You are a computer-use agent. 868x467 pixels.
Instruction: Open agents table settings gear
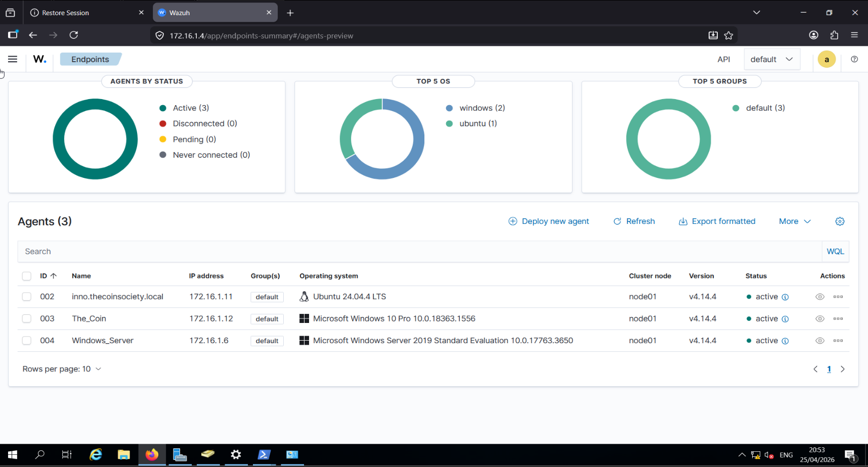pos(840,221)
